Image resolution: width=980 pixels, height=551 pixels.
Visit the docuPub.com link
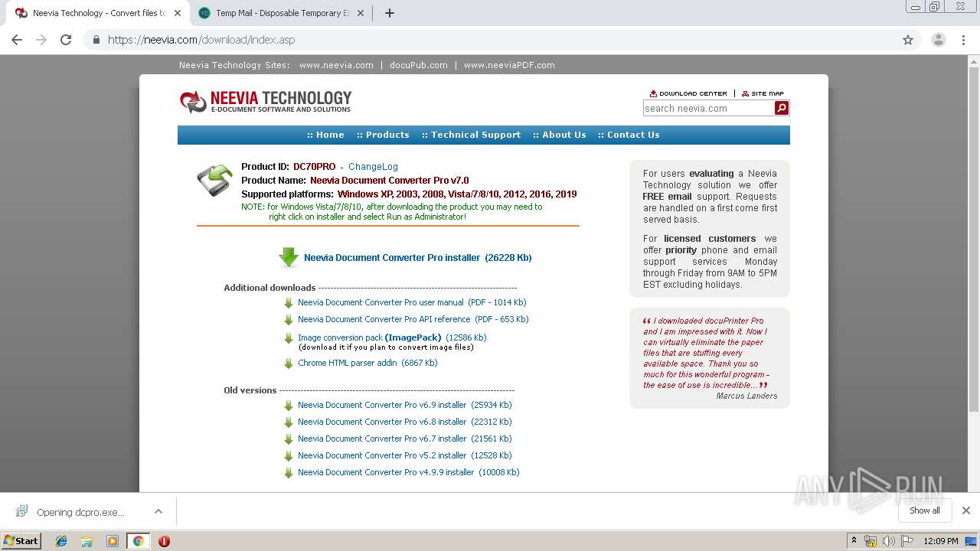418,65
